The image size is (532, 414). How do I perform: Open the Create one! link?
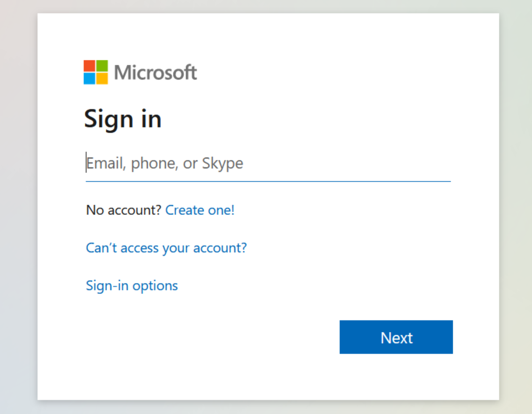[x=200, y=210]
